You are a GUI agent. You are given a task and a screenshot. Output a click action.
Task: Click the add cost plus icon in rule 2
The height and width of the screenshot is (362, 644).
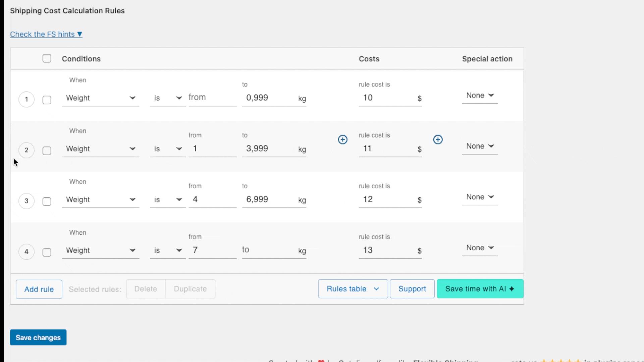[438, 139]
